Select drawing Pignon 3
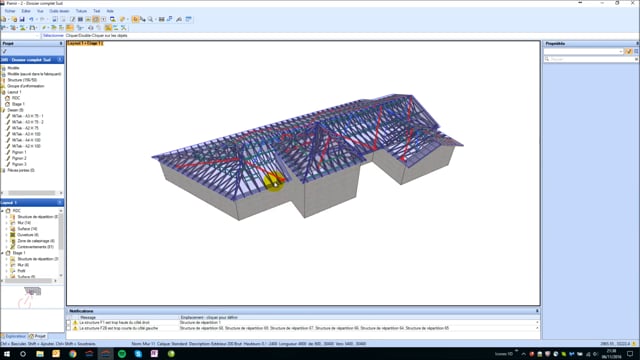The height and width of the screenshot is (360, 640). pyautogui.click(x=19, y=164)
